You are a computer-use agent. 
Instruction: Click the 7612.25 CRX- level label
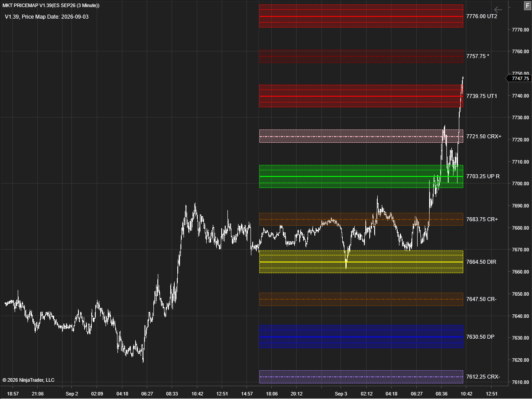pos(483,377)
